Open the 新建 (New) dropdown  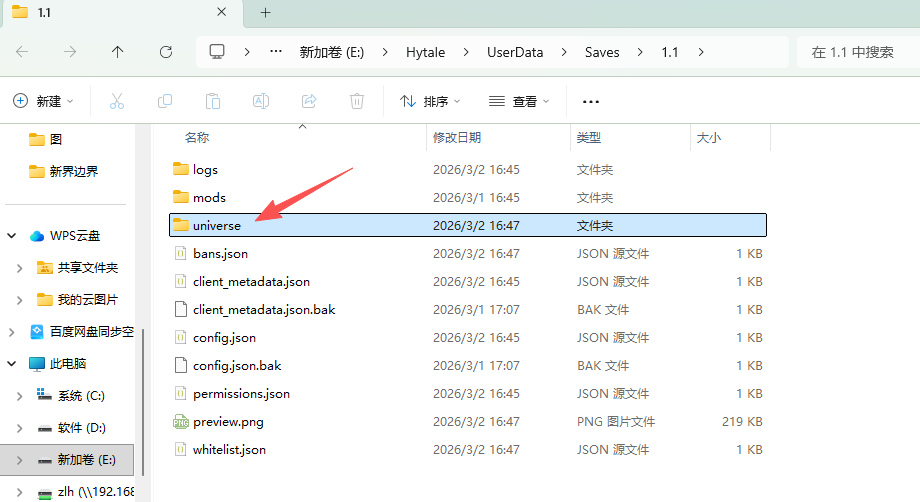[x=43, y=101]
